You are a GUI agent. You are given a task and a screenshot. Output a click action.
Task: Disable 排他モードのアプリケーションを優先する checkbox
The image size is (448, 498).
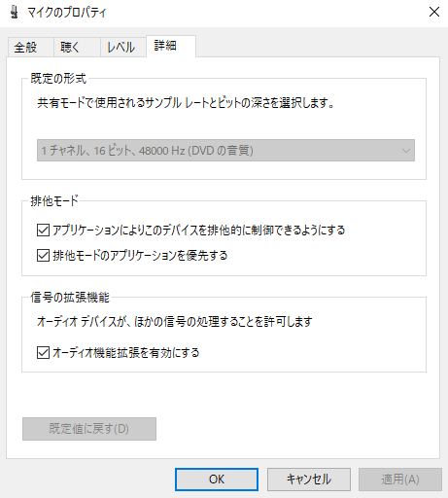tap(43, 256)
